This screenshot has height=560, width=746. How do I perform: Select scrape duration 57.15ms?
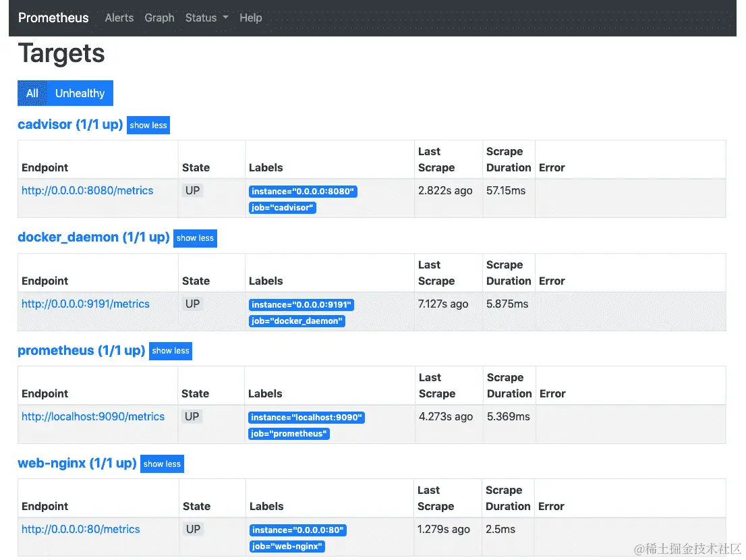pos(506,190)
